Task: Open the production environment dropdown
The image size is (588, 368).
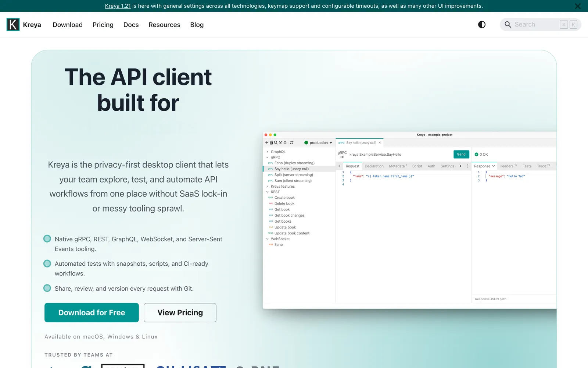Action: (318, 143)
